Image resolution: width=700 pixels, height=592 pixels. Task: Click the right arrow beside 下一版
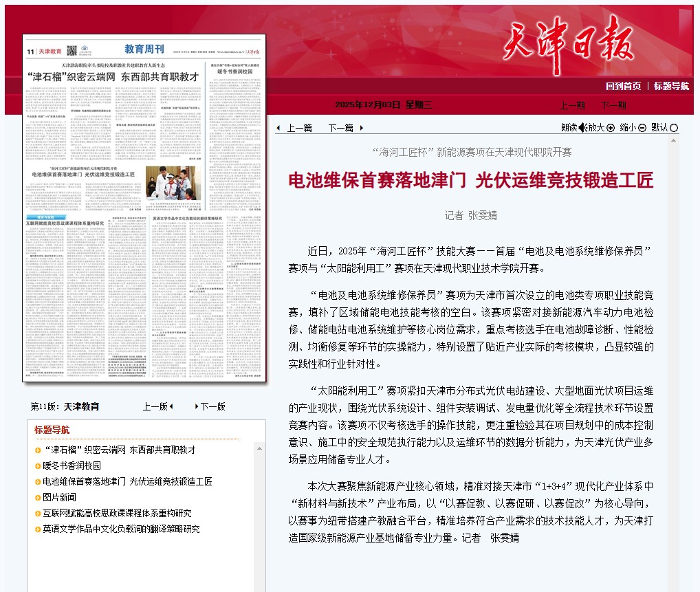(x=197, y=406)
